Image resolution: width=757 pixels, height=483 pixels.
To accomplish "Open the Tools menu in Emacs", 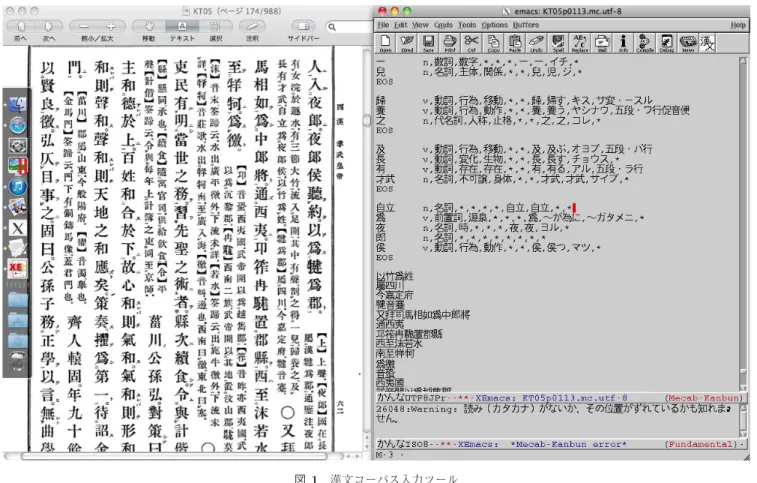I will click(467, 25).
